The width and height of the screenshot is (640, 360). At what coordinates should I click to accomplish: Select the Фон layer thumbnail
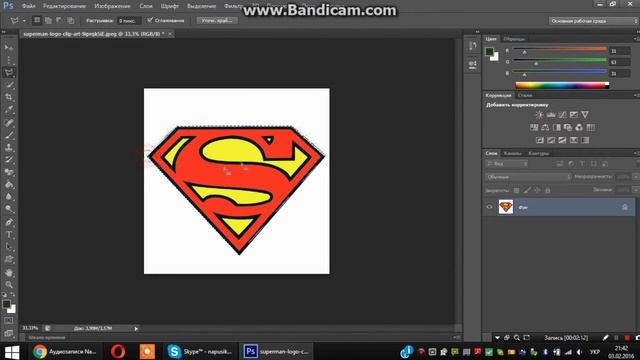click(x=506, y=207)
